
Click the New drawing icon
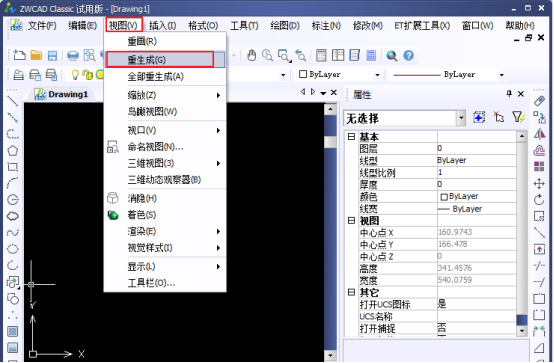[19, 55]
